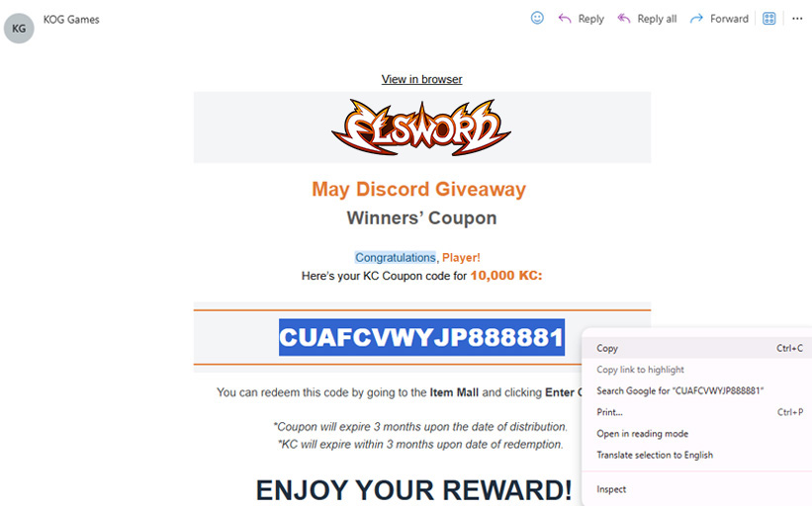Open the More actions ellipsis menu

pos(797,19)
